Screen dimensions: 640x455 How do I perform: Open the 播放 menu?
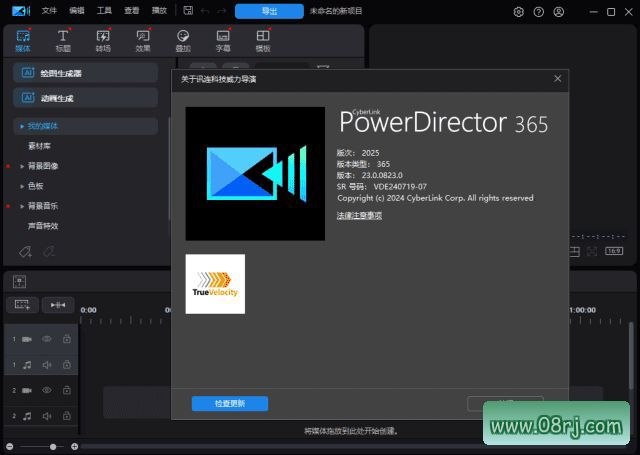pyautogui.click(x=159, y=11)
